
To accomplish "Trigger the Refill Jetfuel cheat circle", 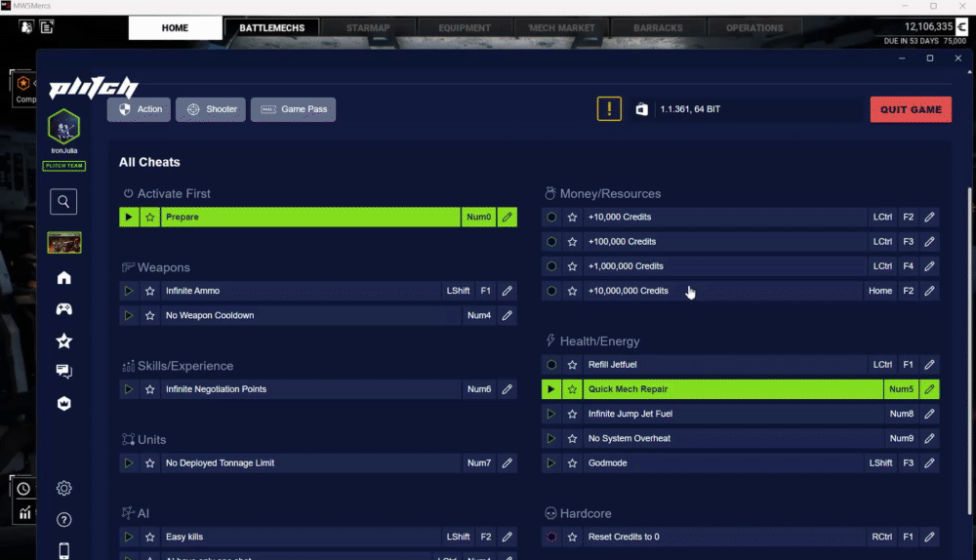I will 550,365.
